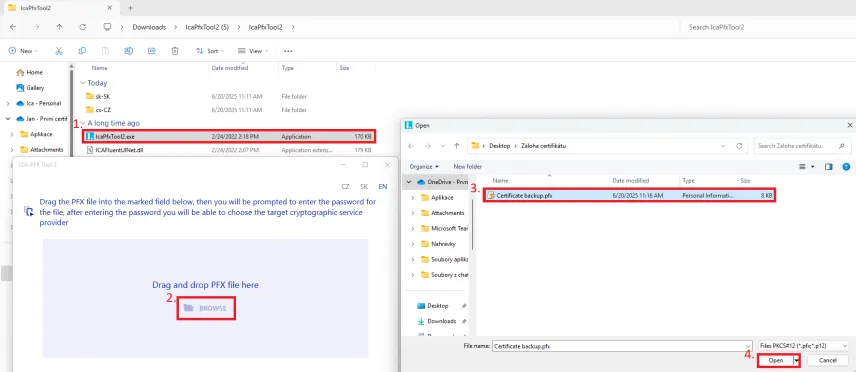The image size is (856, 372).
Task: Click the Copy icon in Explorer toolbar
Action: (x=82, y=51)
